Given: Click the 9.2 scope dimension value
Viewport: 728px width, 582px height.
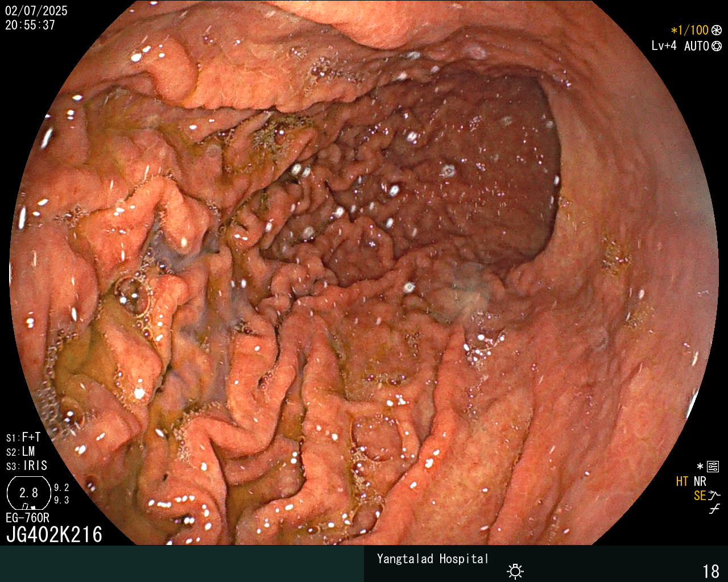Looking at the screenshot, I should pos(61,488).
